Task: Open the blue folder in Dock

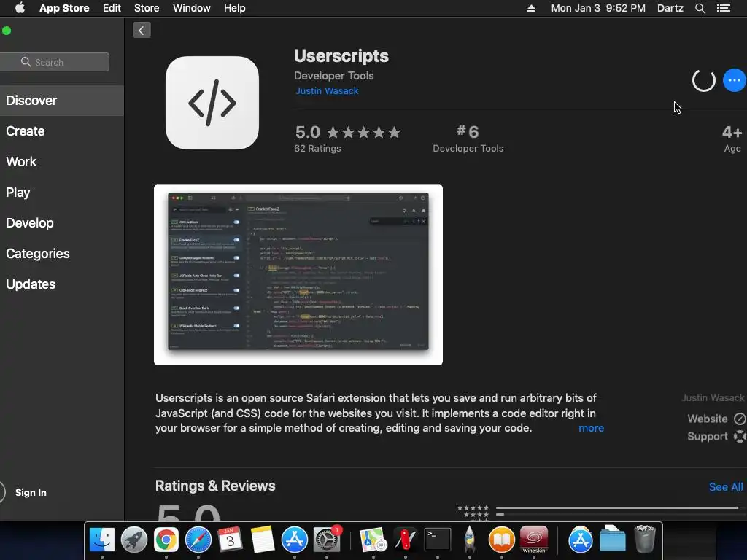Action: pos(613,540)
